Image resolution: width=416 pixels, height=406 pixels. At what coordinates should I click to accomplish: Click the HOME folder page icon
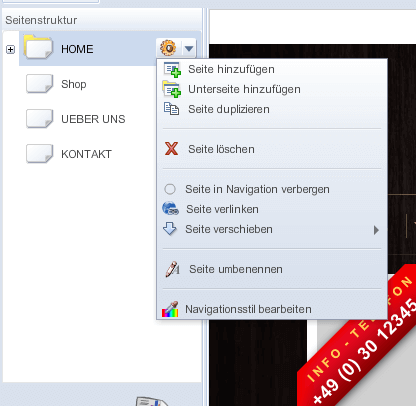tap(39, 47)
